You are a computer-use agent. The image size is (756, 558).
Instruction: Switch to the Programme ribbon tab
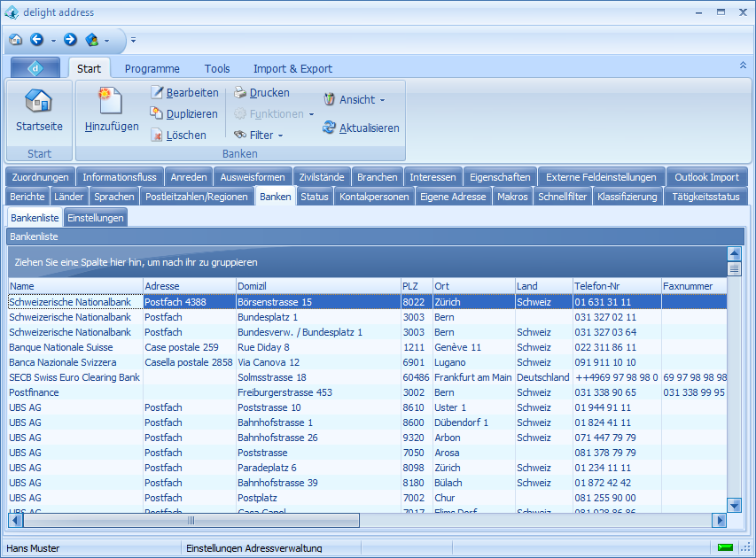152,69
